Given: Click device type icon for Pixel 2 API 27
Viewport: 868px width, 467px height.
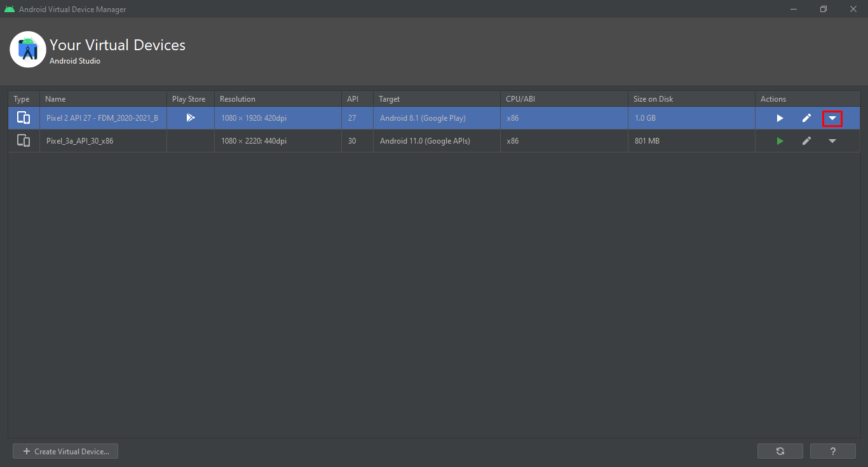Looking at the screenshot, I should 24,118.
